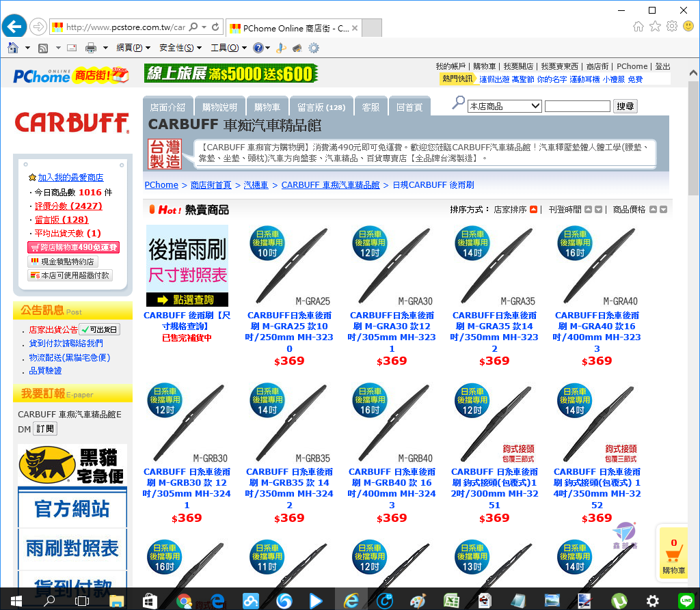Image resolution: width=700 pixels, height=610 pixels.
Task: Click the M-GRB40 16吋 wiper product image
Action: click(x=392, y=423)
